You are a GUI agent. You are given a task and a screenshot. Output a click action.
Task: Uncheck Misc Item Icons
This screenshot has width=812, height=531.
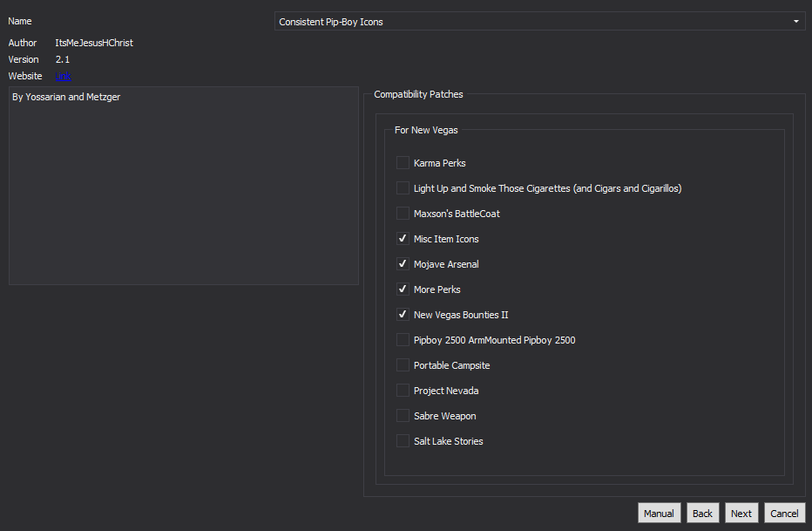[403, 239]
